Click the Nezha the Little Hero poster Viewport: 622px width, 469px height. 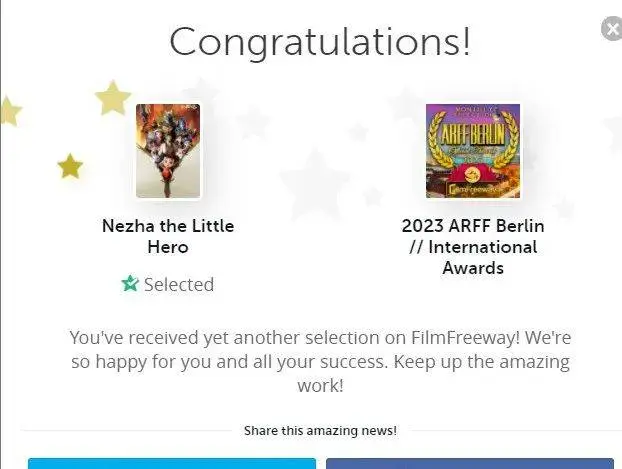point(168,150)
